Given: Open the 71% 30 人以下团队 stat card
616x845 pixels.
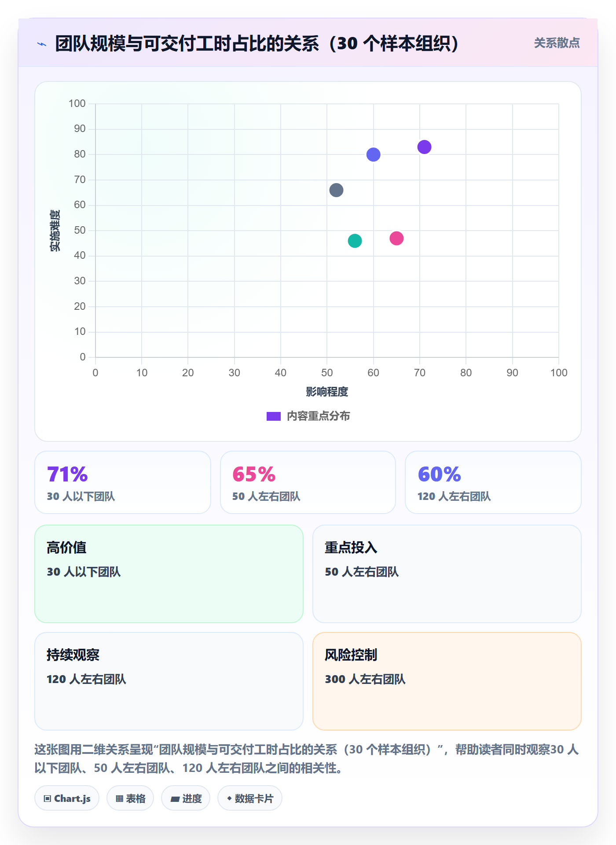Looking at the screenshot, I should (123, 482).
